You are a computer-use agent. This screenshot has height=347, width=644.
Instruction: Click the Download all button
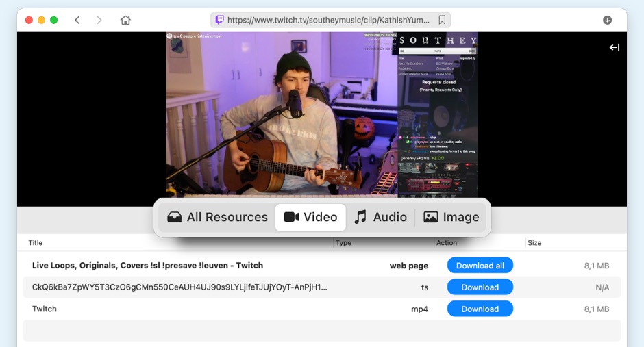pos(480,266)
